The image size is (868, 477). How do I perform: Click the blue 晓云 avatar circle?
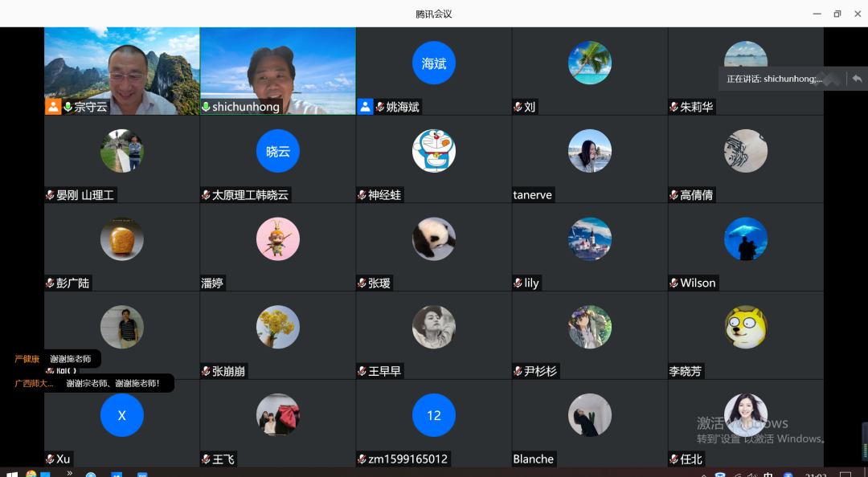tap(278, 151)
